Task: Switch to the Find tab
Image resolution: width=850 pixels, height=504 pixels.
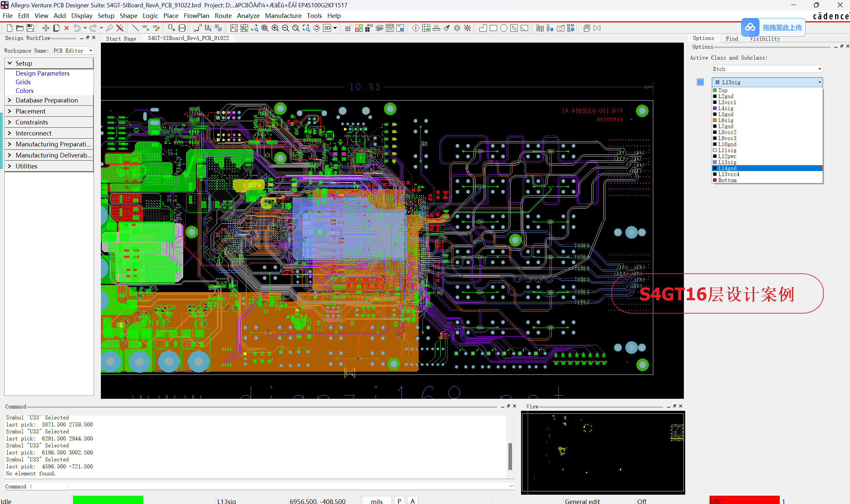Action: pyautogui.click(x=732, y=38)
